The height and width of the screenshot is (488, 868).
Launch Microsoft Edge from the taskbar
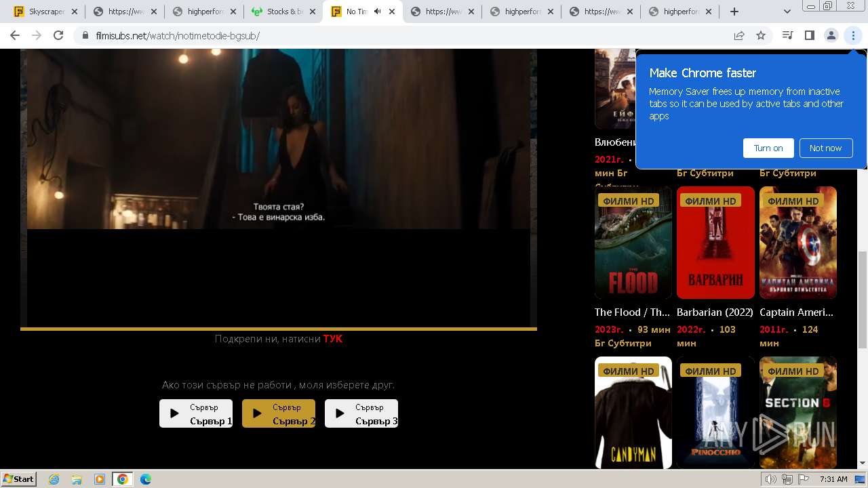pyautogui.click(x=145, y=479)
